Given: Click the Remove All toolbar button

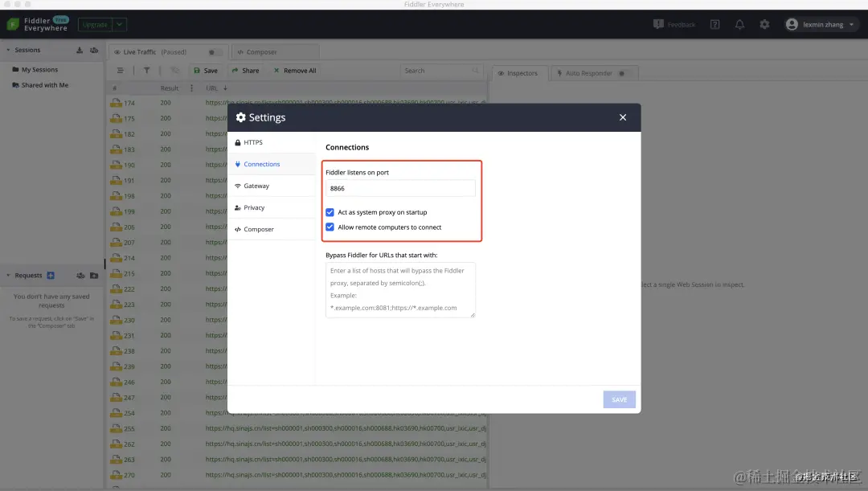Looking at the screenshot, I should pyautogui.click(x=294, y=70).
